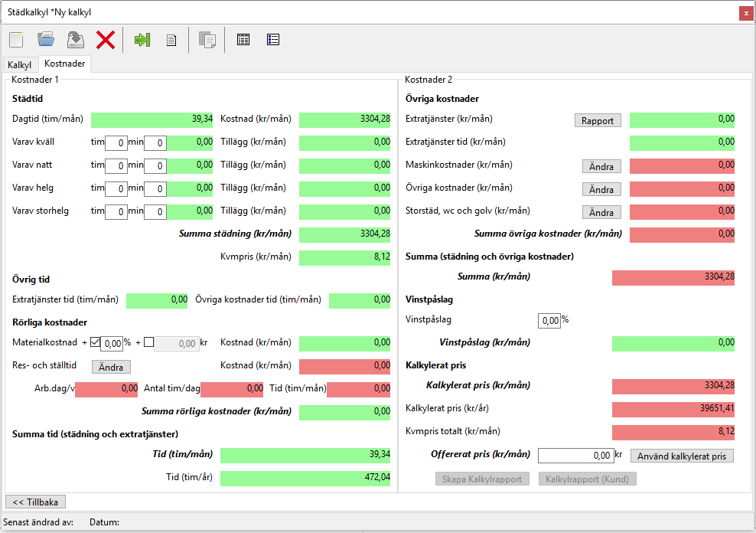756x533 pixels.
Task: Open a saved kalkyl via the folder icon
Action: (46, 40)
